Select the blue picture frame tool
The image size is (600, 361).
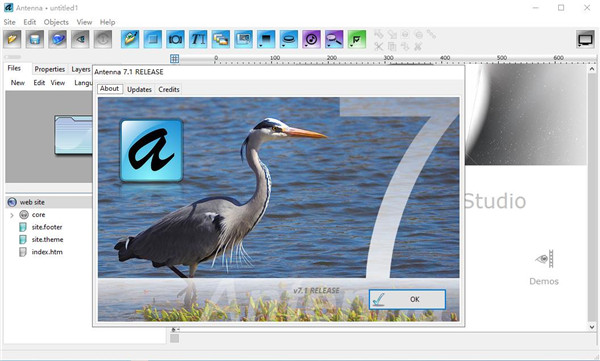point(243,39)
